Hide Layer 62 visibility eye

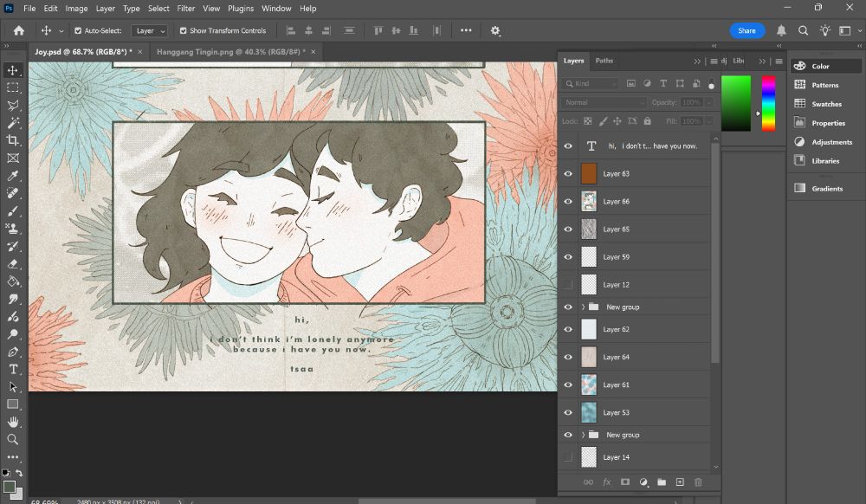click(x=568, y=330)
